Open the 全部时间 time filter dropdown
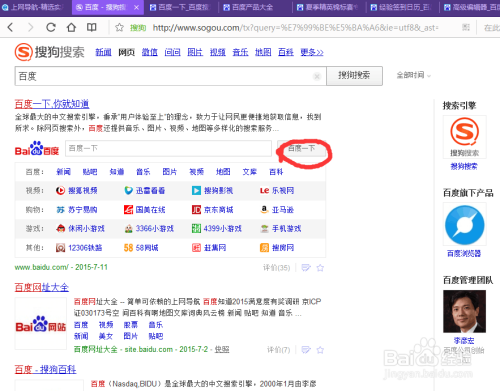Viewport: 500px width, 391px height. click(414, 75)
